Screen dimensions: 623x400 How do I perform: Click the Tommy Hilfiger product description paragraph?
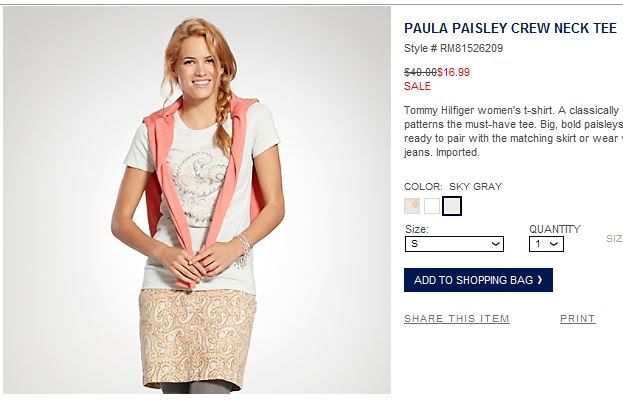[x=513, y=131]
